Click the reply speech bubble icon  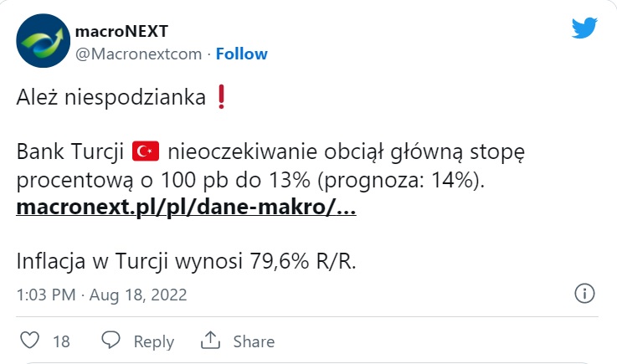click(111, 341)
